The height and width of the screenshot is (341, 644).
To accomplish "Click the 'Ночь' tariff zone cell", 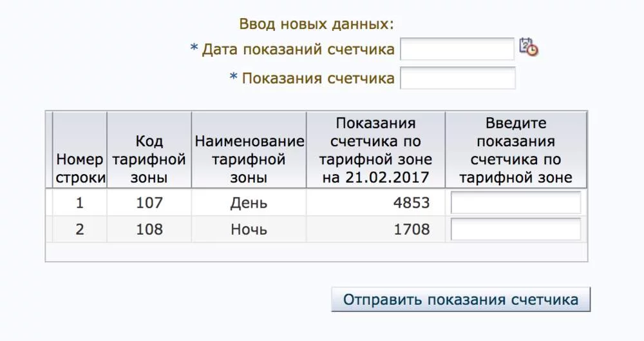I will tap(249, 229).
